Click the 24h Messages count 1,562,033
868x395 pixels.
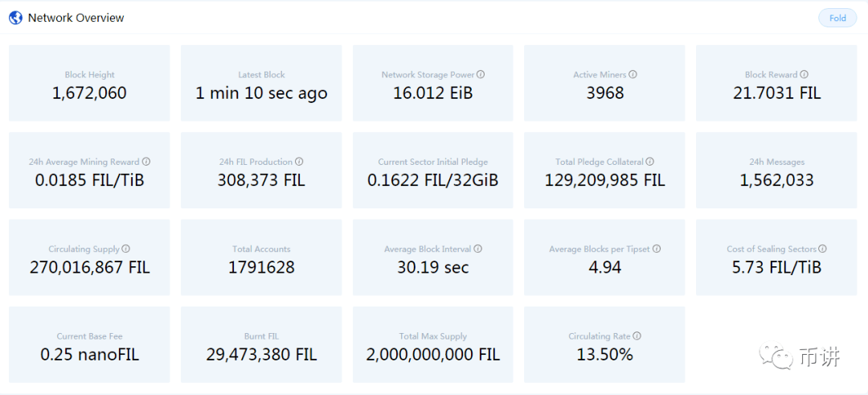click(x=776, y=181)
